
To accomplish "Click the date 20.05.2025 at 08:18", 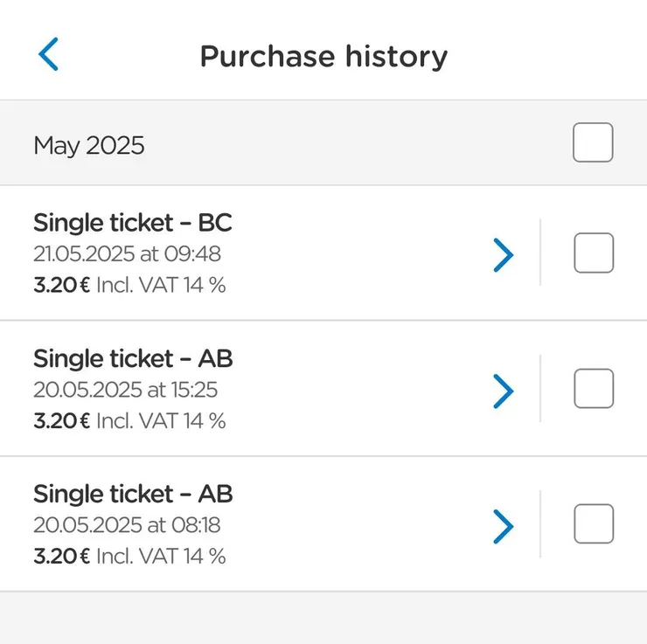I will 127,525.
